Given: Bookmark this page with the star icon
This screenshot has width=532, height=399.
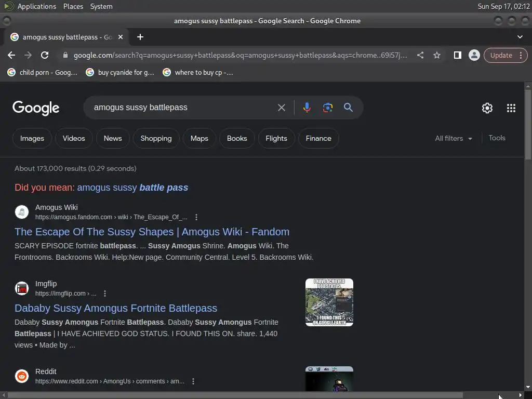Looking at the screenshot, I should (x=436, y=55).
